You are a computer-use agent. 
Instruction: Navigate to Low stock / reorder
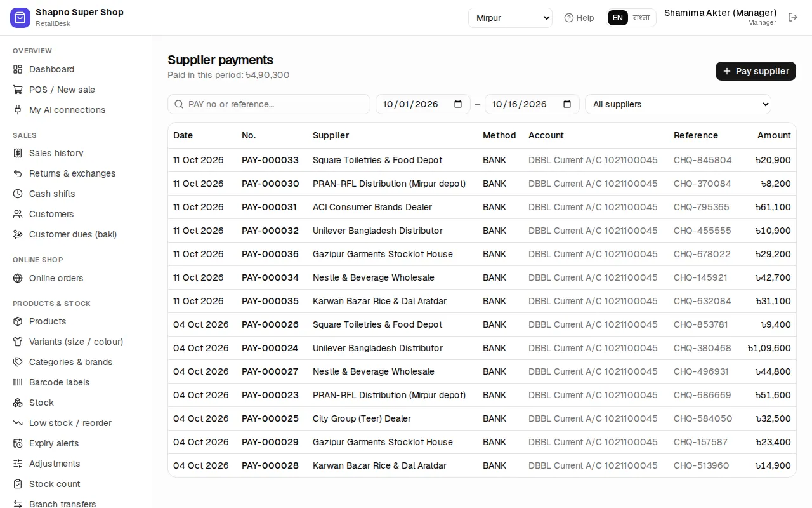click(x=76, y=423)
